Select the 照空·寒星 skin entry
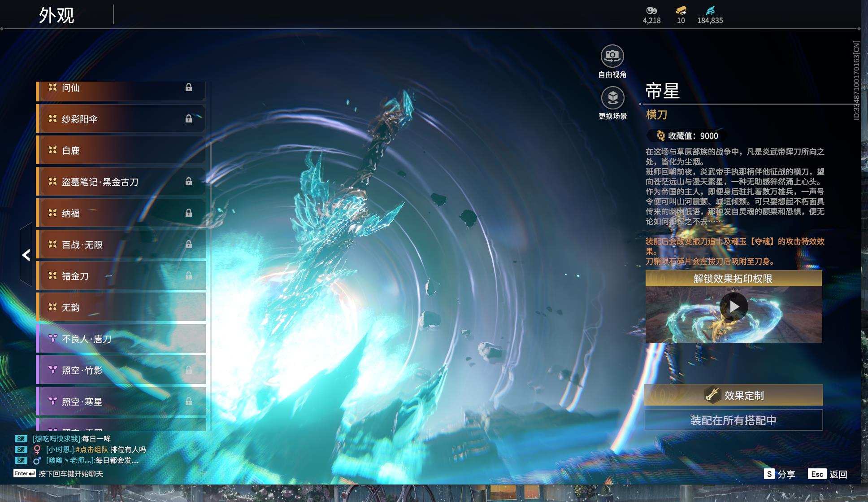Image resolution: width=868 pixels, height=502 pixels. (121, 401)
